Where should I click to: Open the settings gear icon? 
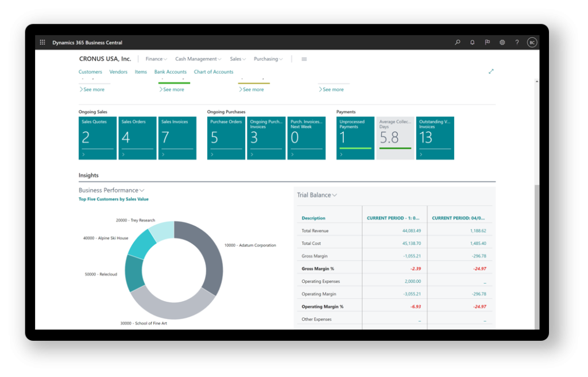(502, 43)
